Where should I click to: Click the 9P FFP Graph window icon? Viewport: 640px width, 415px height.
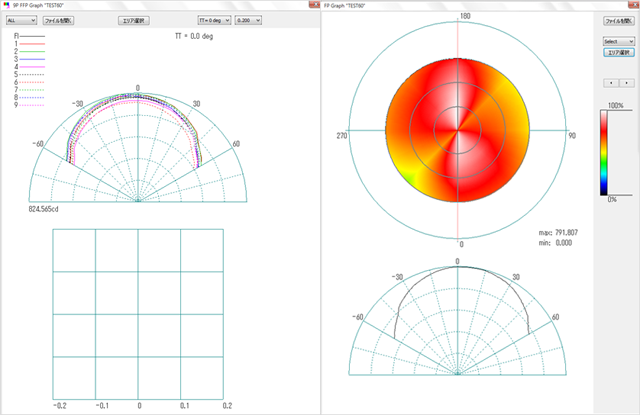[x=5, y=5]
